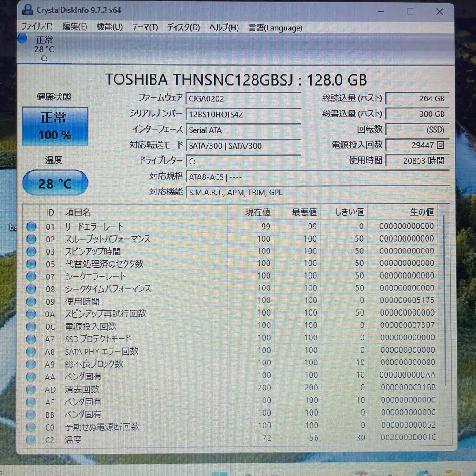Image resolution: width=476 pixels, height=476 pixels.
Task: Click status icon of row A8 SATA PHY エラー回数
Action: pos(31,352)
